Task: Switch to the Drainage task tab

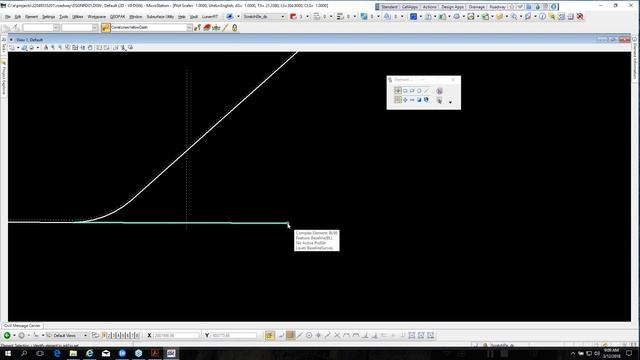Action: point(476,7)
